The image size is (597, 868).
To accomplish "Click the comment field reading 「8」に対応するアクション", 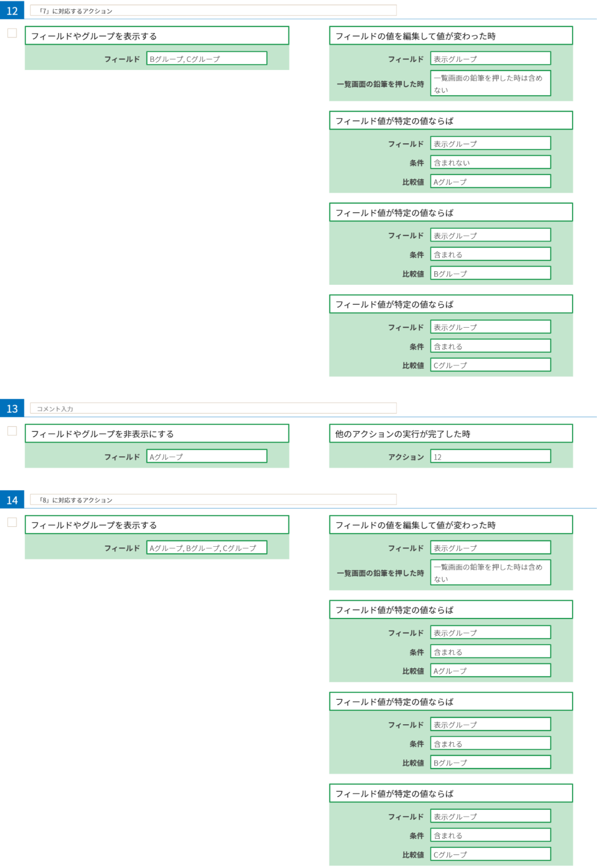I will click(213, 500).
